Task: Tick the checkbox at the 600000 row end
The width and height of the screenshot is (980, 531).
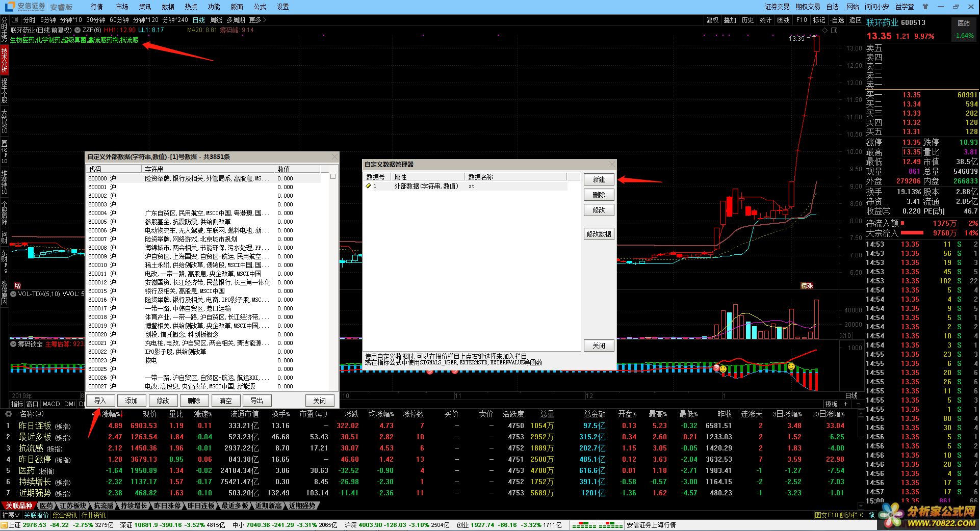Action: [333, 176]
